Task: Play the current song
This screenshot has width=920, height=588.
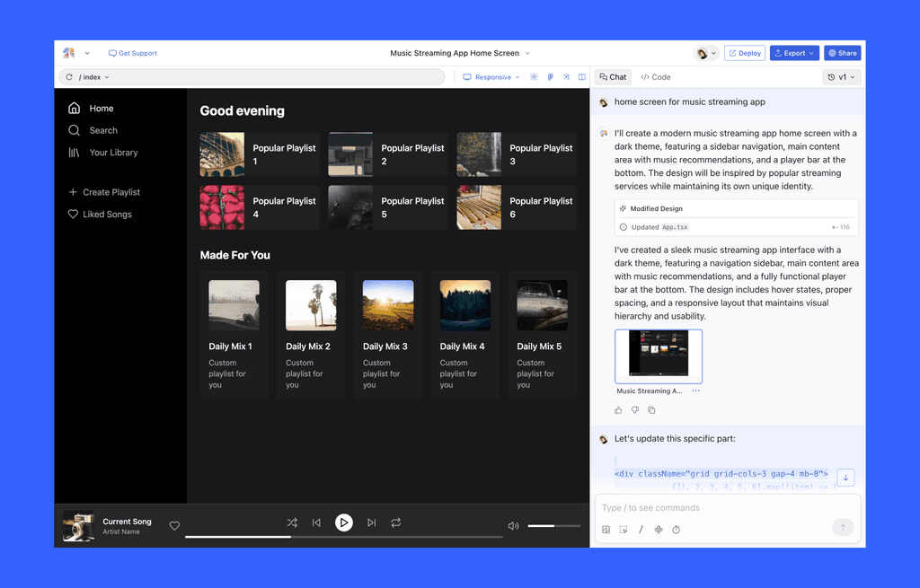Action: pos(344,522)
